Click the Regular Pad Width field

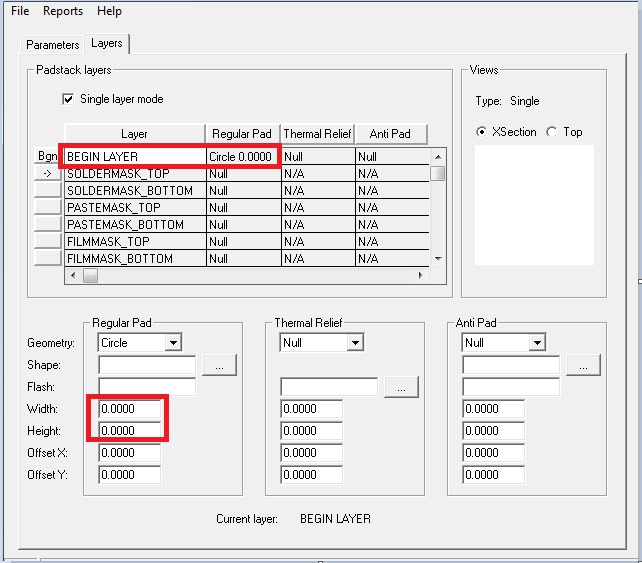(x=130, y=409)
